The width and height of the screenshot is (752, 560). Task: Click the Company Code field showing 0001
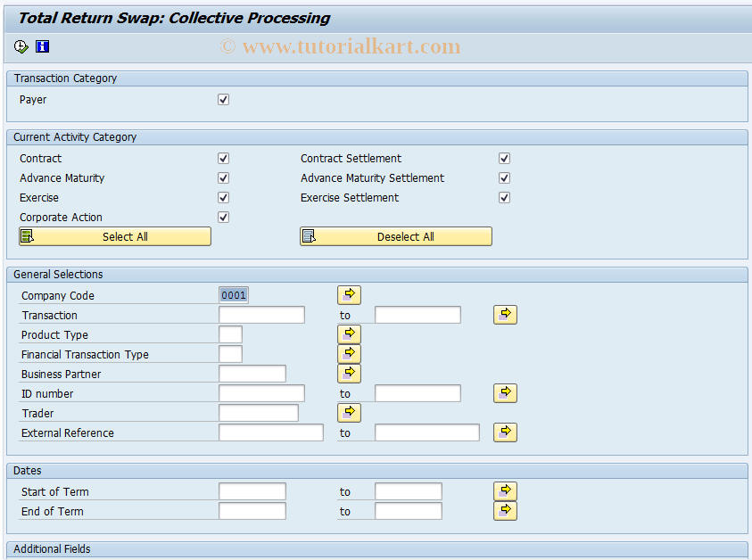coord(233,294)
